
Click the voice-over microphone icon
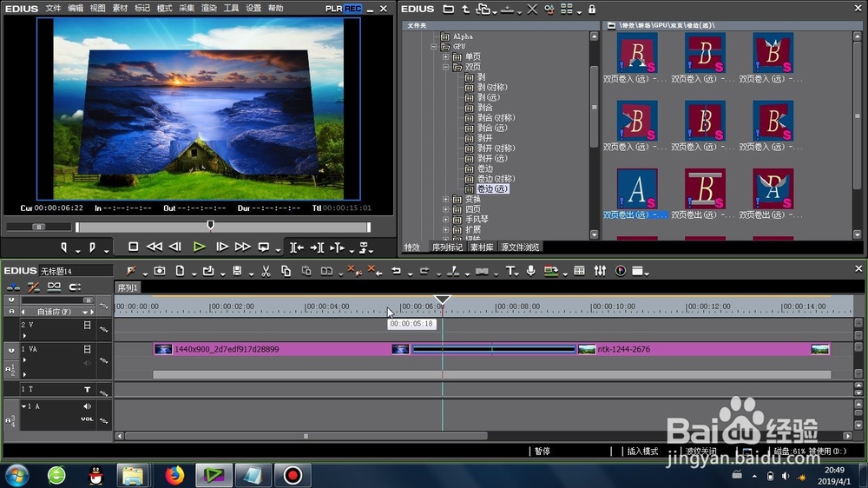tap(531, 271)
